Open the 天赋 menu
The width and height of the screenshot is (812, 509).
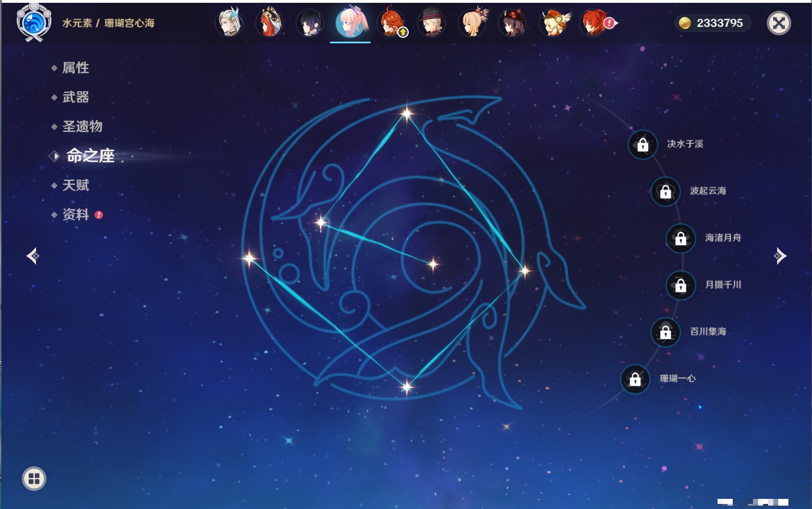(75, 185)
